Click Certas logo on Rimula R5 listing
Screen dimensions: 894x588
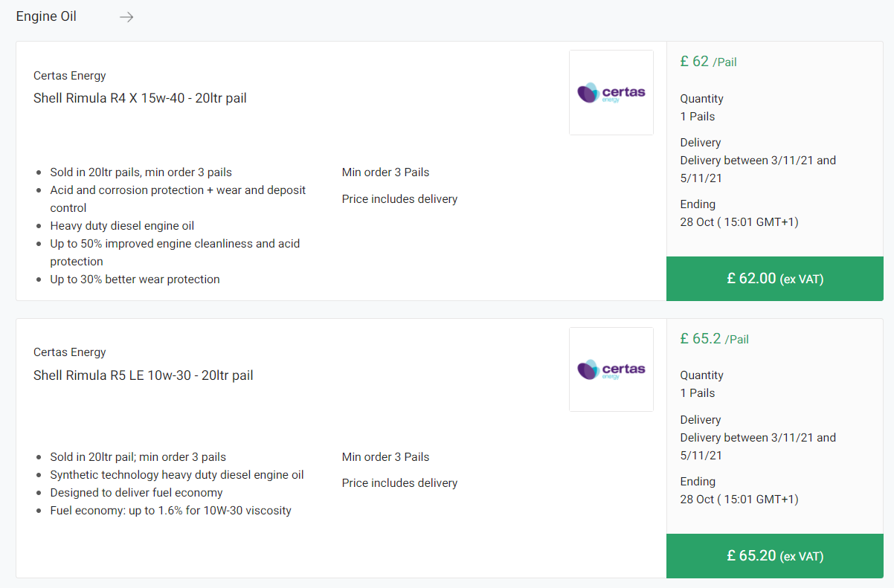[x=611, y=369]
